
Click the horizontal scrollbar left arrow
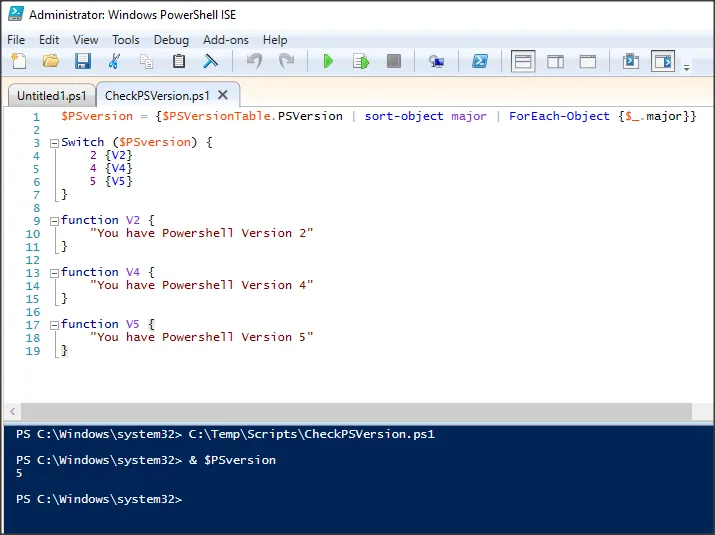[13, 412]
